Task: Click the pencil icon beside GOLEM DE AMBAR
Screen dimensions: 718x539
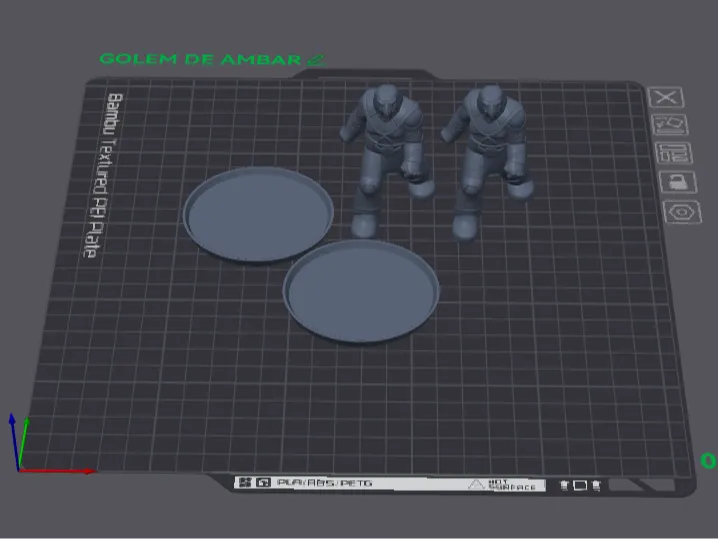Action: click(x=316, y=60)
